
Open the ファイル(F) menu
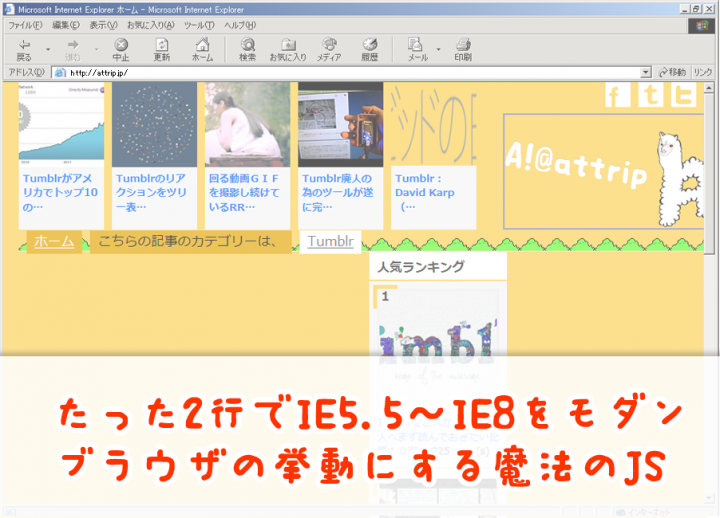tap(25, 25)
